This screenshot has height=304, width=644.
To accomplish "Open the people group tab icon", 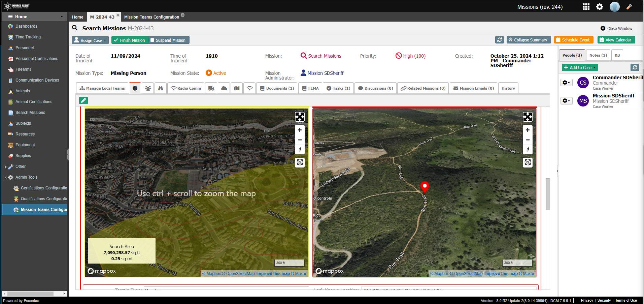I will (x=148, y=88).
